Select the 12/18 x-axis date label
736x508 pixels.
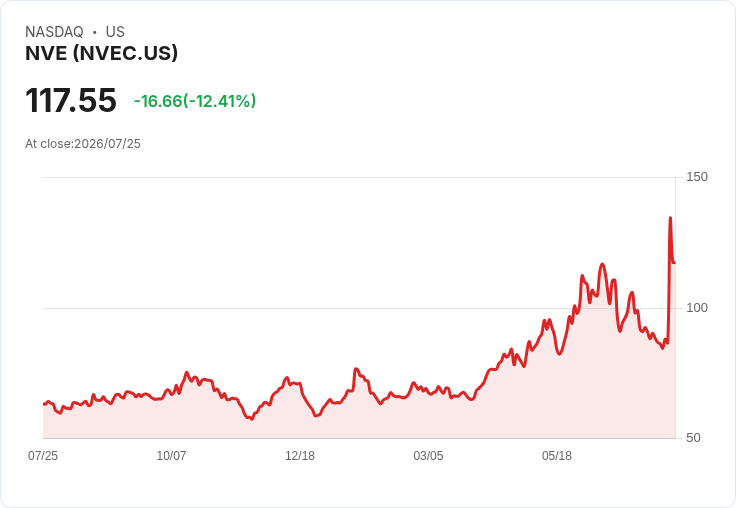[x=300, y=456]
